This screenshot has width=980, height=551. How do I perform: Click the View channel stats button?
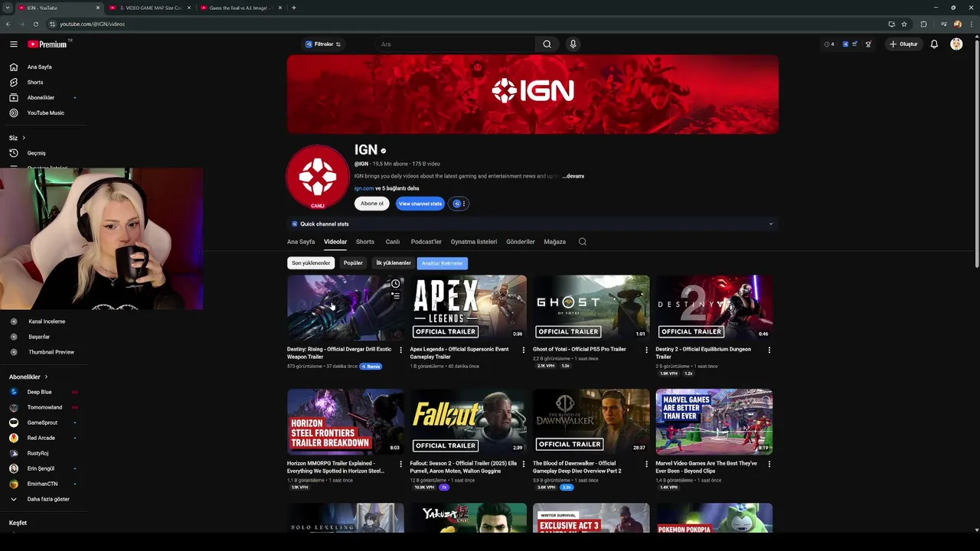tap(420, 204)
